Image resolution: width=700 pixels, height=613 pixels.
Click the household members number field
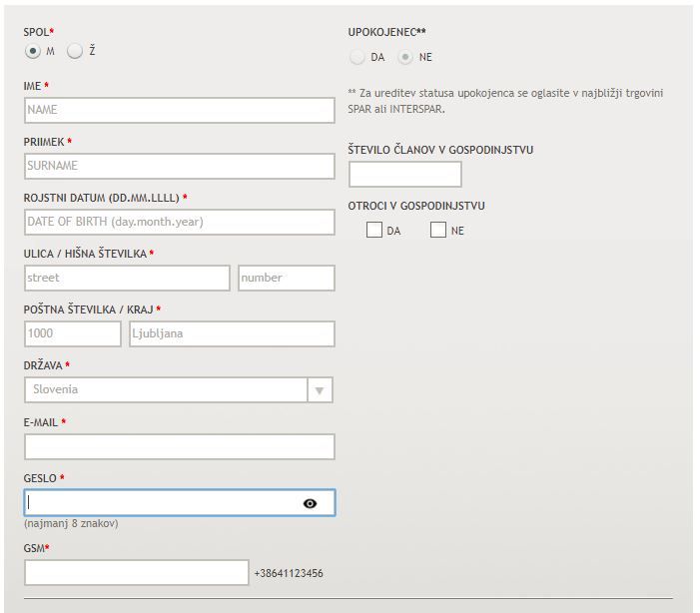point(404,174)
